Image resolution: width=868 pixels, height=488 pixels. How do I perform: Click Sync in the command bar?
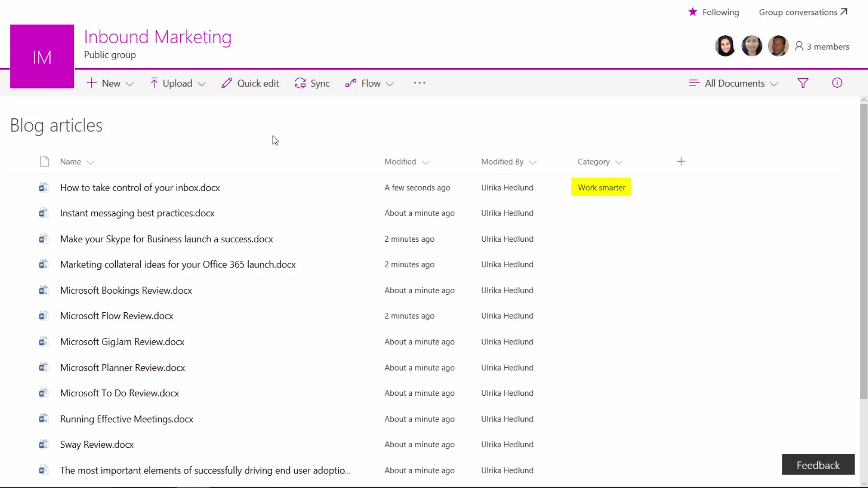pyautogui.click(x=312, y=83)
